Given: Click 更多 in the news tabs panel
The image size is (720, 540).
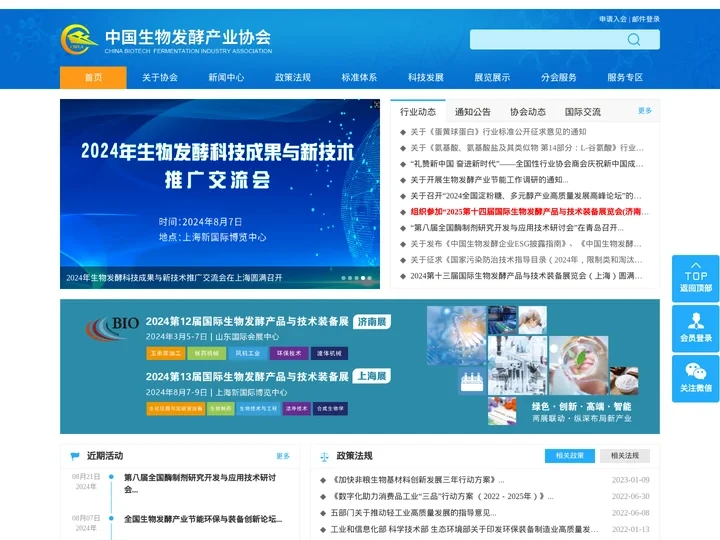Looking at the screenshot, I should coord(645,111).
